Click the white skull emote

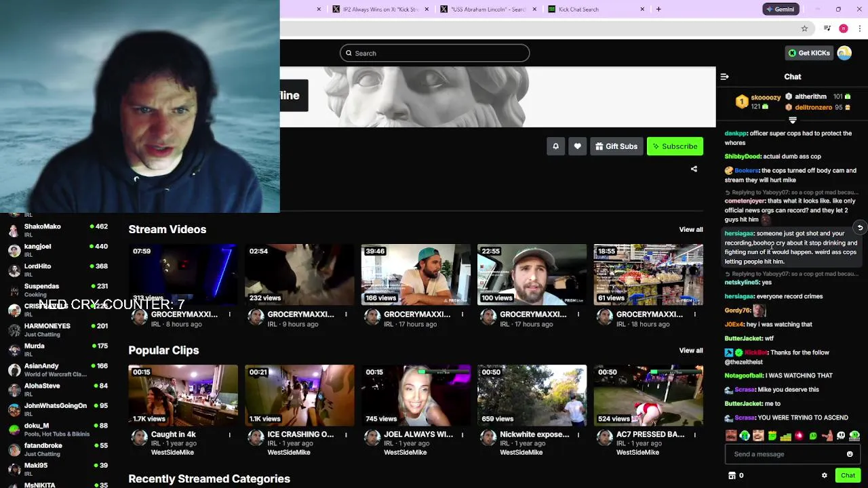(841, 436)
